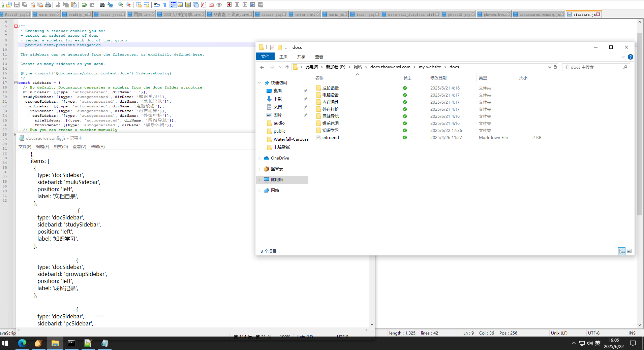Viewport: 644px width, 350px height.
Task: Expand the Explorer ribbon chevron
Action: point(623,57)
